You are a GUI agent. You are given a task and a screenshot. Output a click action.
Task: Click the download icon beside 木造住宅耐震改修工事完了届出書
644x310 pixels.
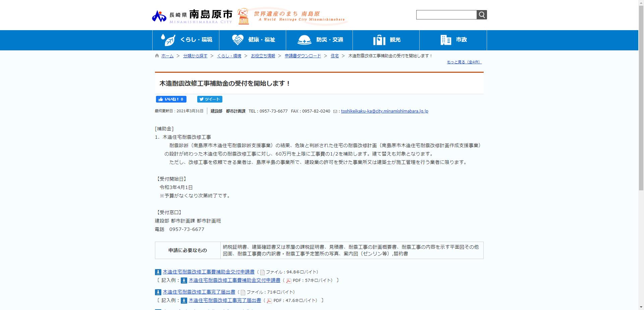click(x=158, y=292)
